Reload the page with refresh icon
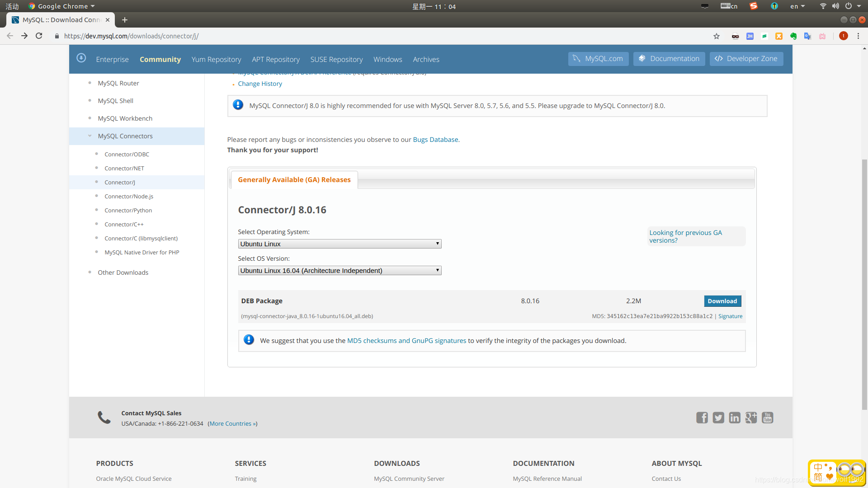868x488 pixels. click(x=39, y=36)
